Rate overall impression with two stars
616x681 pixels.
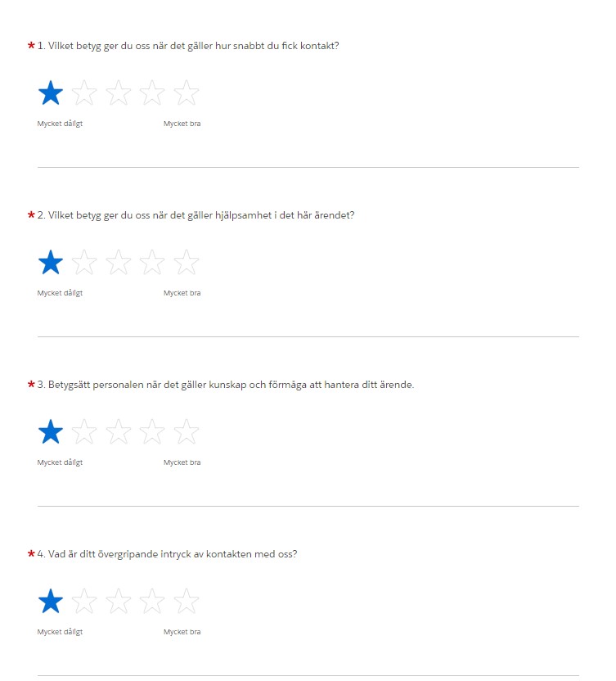point(84,601)
